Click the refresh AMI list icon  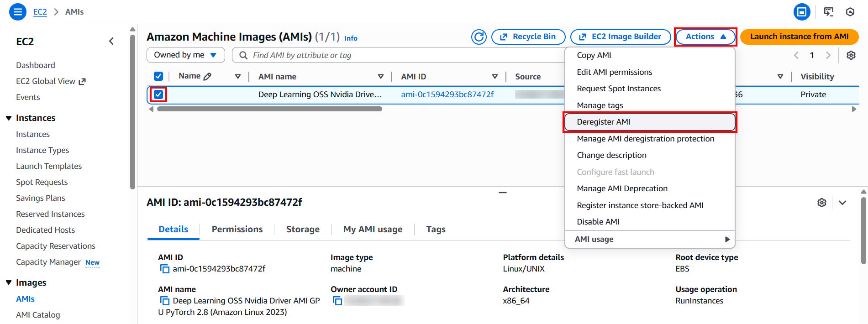coord(479,37)
